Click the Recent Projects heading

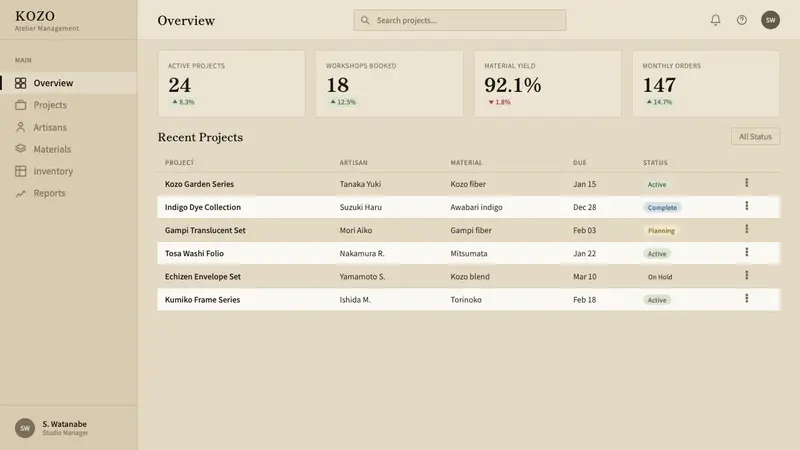200,137
